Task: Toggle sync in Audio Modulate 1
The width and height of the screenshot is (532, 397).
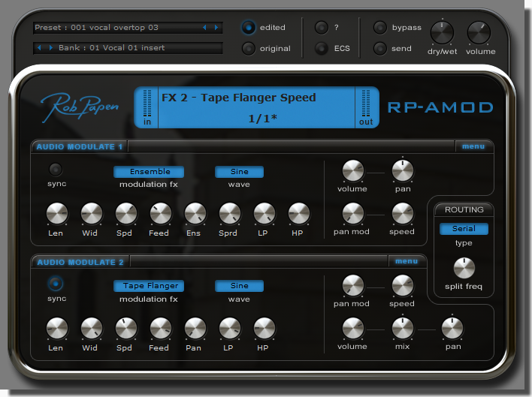Action: pos(56,169)
